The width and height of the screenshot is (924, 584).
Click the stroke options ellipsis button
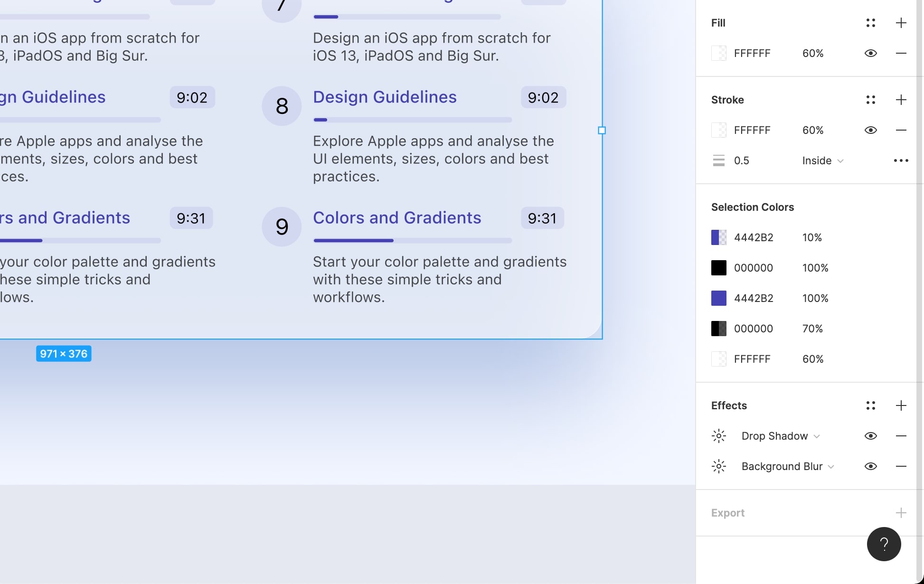pyautogui.click(x=901, y=160)
